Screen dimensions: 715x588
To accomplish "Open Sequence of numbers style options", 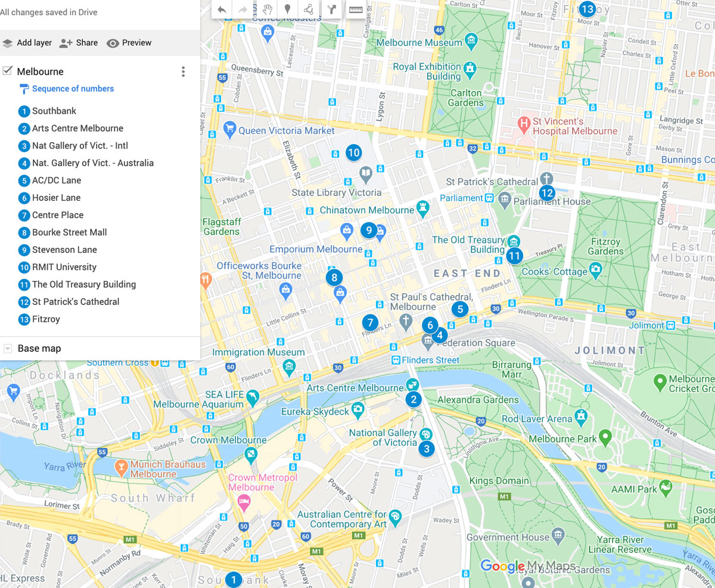I will pos(73,89).
